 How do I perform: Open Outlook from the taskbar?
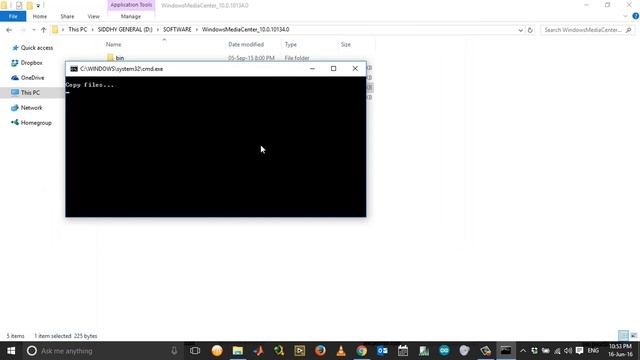[x=382, y=351]
